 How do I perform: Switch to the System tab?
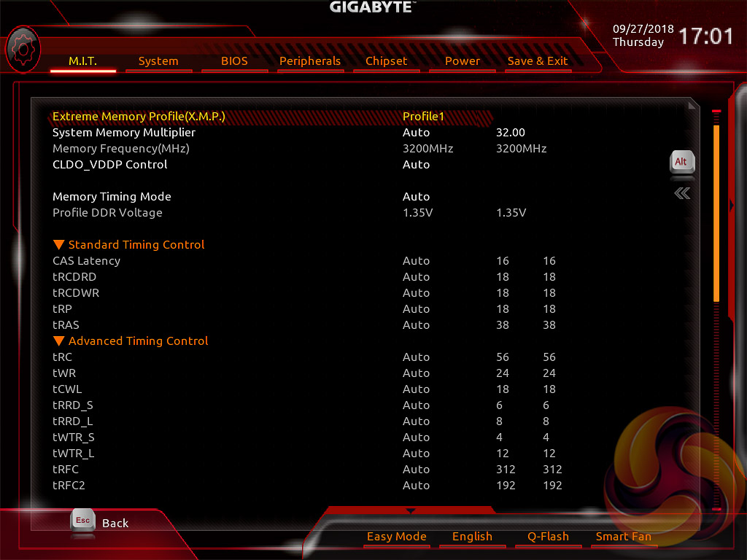158,61
